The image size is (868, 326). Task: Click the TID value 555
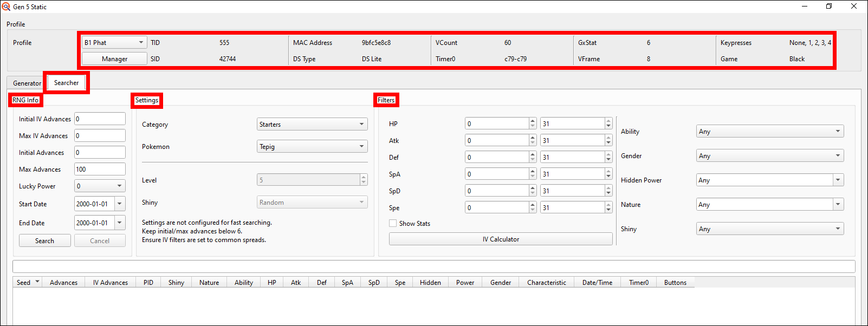coord(224,42)
